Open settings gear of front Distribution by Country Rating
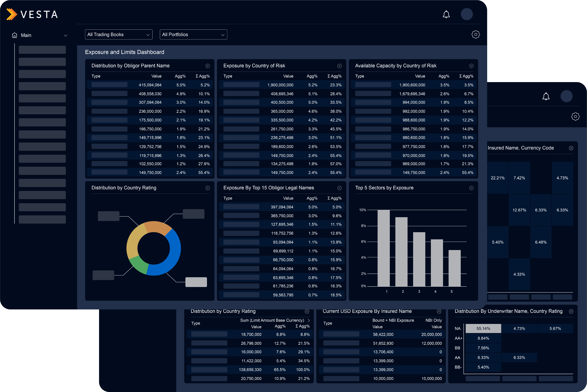587x392 pixels. [x=208, y=188]
